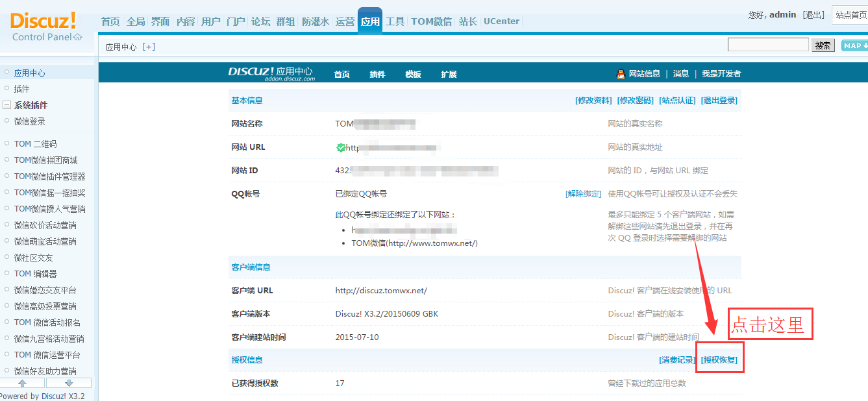
Task: Click the QQ penguin icon
Action: coord(621,74)
